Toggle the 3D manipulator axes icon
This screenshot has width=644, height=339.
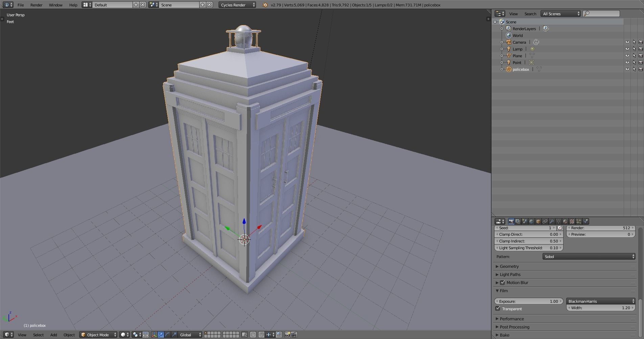tap(154, 335)
